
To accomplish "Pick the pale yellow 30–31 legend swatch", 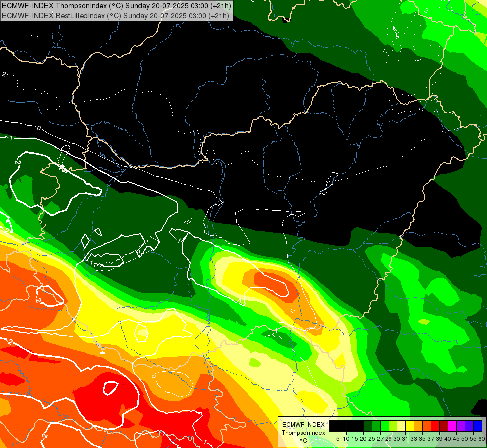I will (x=401, y=426).
